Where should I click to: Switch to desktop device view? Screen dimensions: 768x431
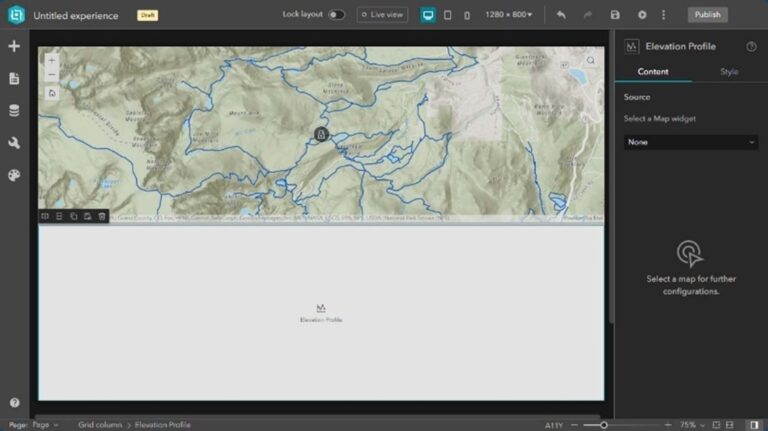click(428, 15)
